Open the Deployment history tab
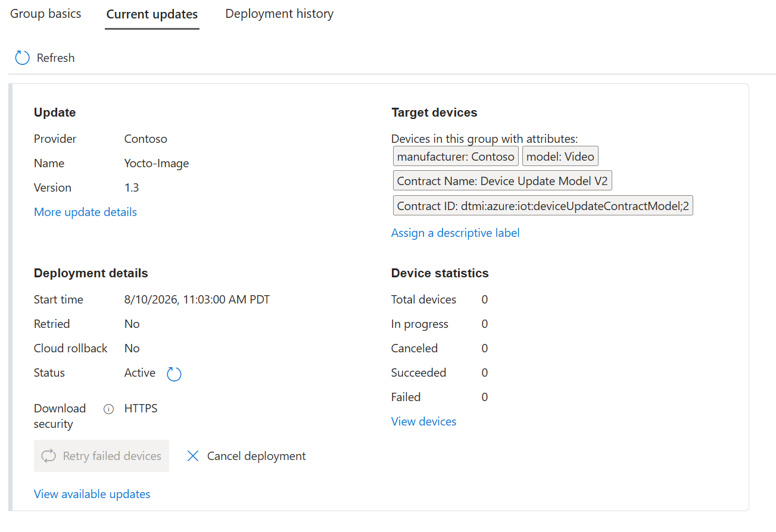This screenshot has width=776, height=532. (x=279, y=14)
